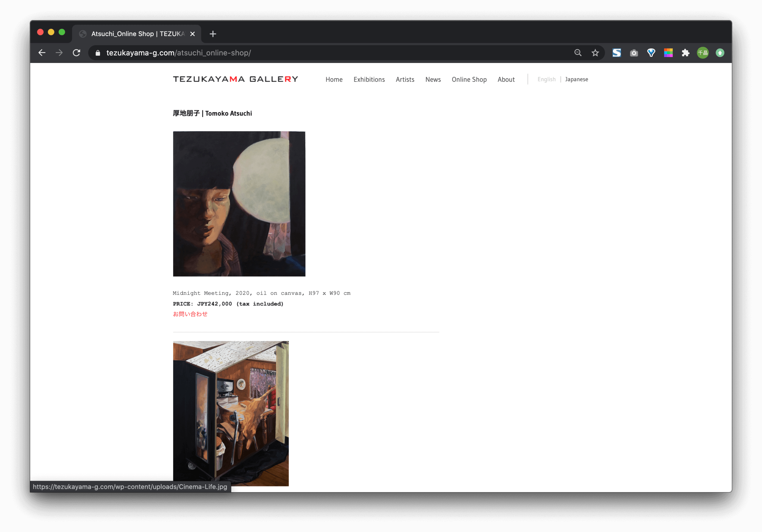This screenshot has width=762, height=532.
Task: Click the Home navigation link
Action: tap(333, 79)
